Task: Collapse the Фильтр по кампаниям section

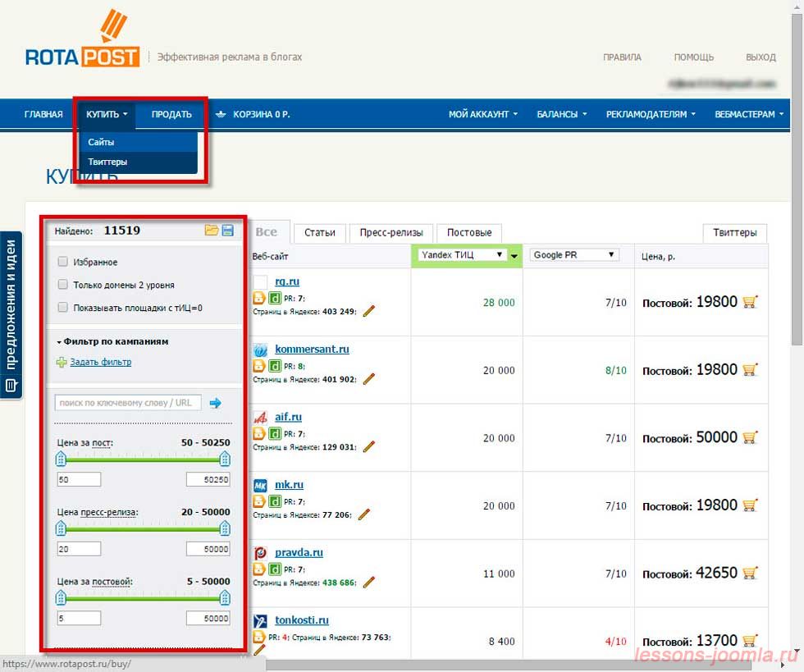Action: (112, 341)
